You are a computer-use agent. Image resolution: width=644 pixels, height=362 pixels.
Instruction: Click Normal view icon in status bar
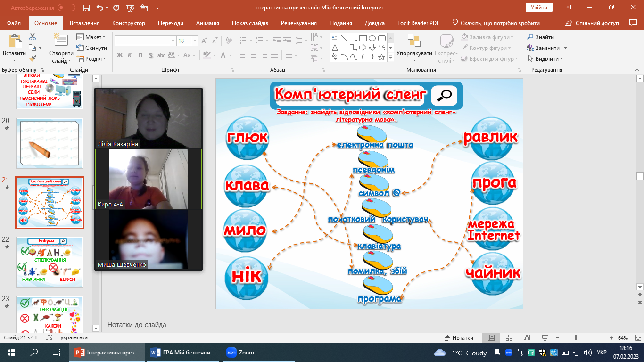tap(491, 338)
